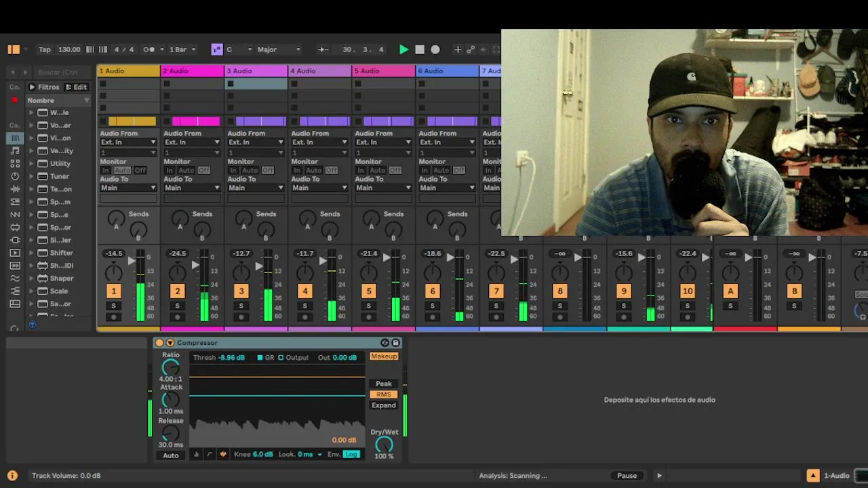Open the grid Drums icon category

pyautogui.click(x=15, y=163)
